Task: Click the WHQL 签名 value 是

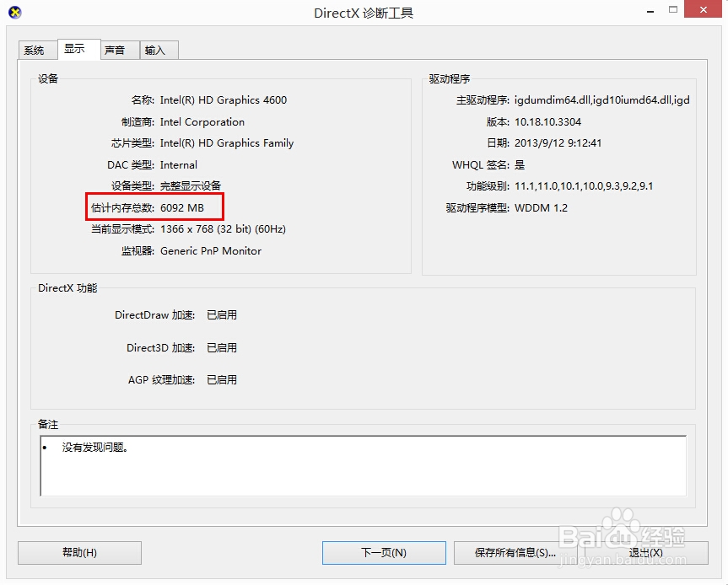Action: pyautogui.click(x=520, y=165)
